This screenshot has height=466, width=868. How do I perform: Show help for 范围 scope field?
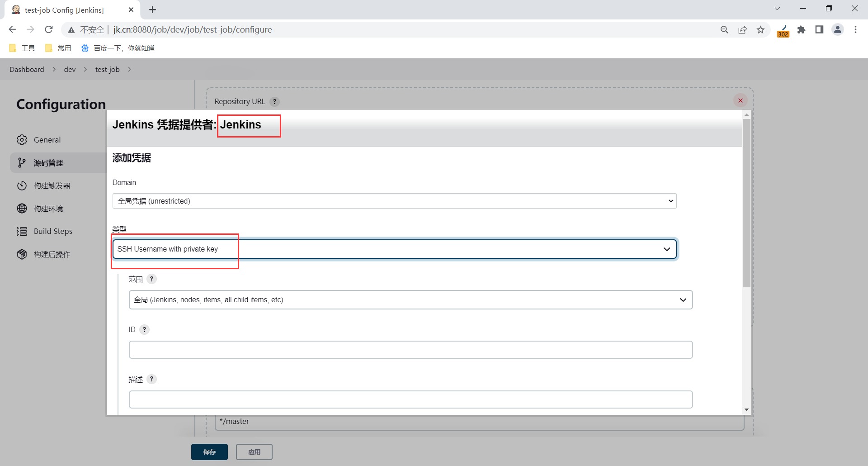(x=152, y=279)
